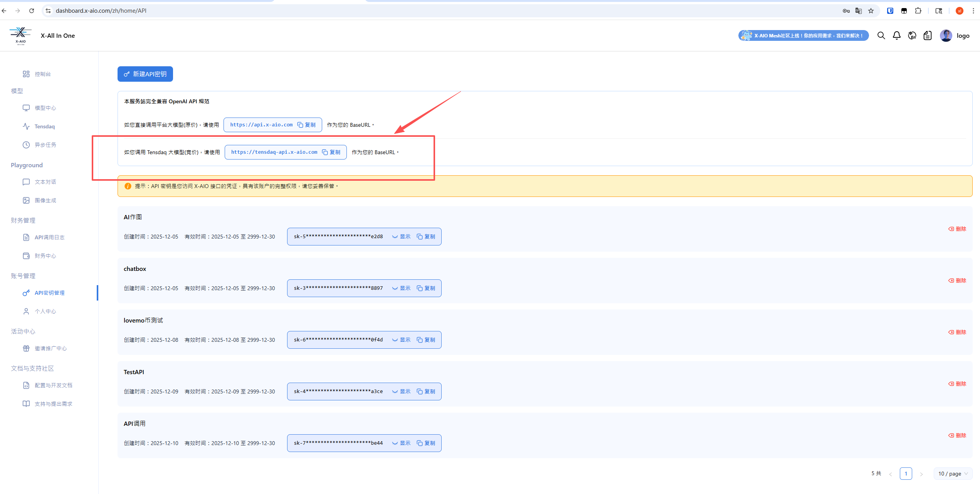Copy the api.x-aio.com base URL

[x=307, y=125]
